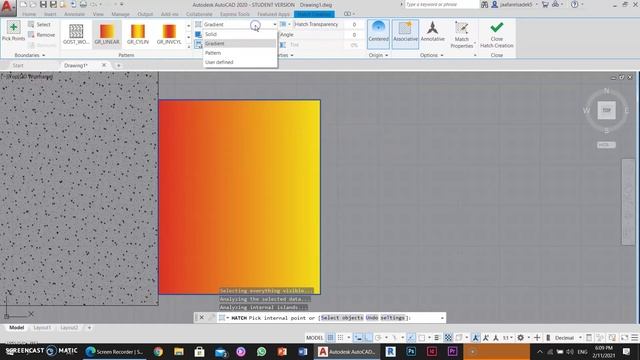Choose the GR_LINEAR gradient swatch
Image resolution: width=640 pixels, height=360 pixels.
[x=107, y=34]
